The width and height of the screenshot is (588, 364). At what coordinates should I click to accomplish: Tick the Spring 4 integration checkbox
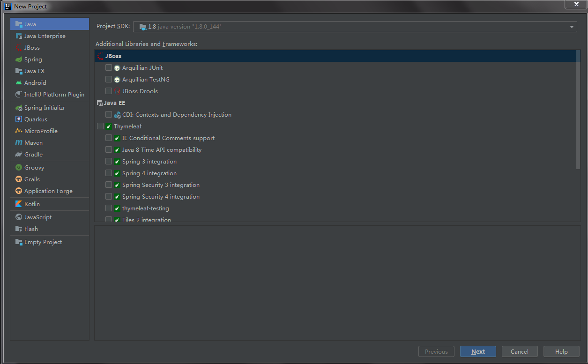[x=109, y=173]
